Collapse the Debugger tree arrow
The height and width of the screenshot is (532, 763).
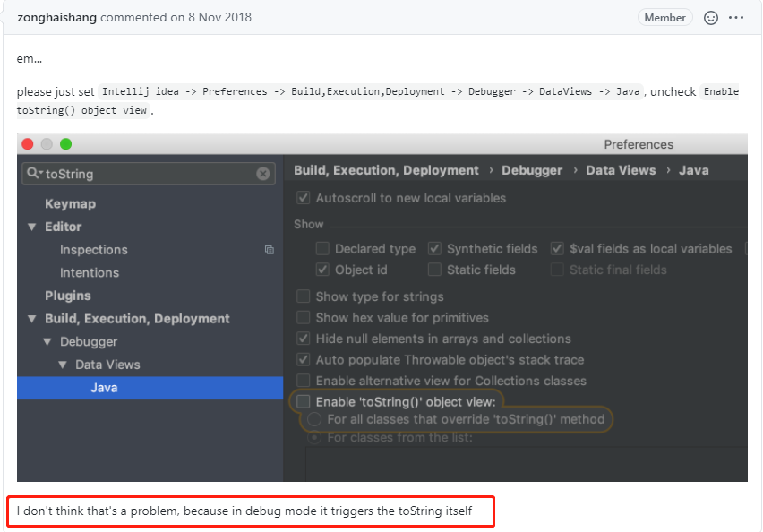47,342
